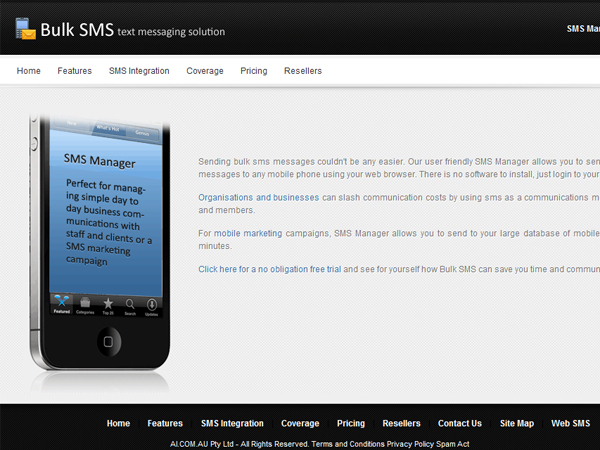Viewport: 600px width, 450px height.
Task: Open Contact Us link in the footer
Action: pyautogui.click(x=460, y=423)
